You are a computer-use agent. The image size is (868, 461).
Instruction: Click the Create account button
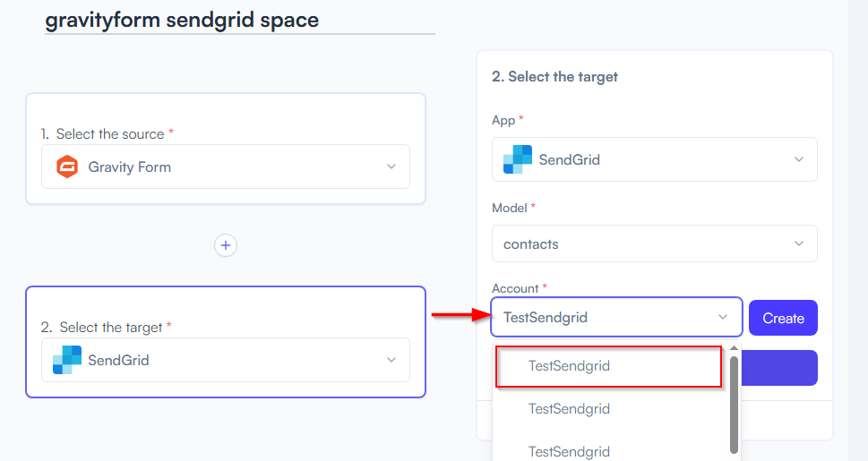click(783, 318)
